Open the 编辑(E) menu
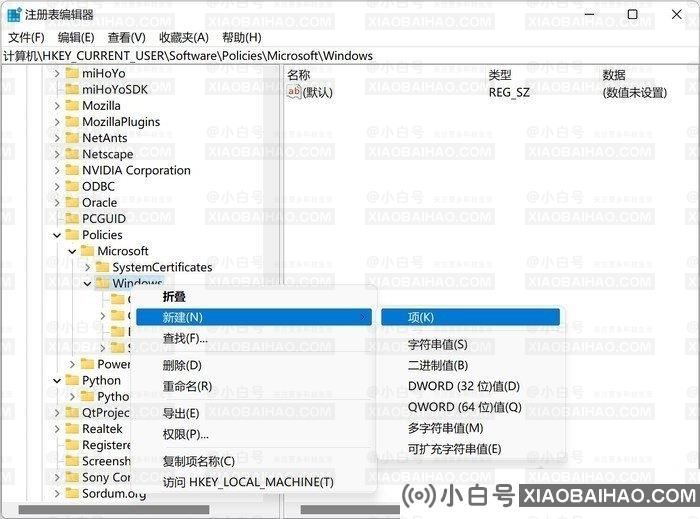This screenshot has width=700, height=519. (x=76, y=37)
